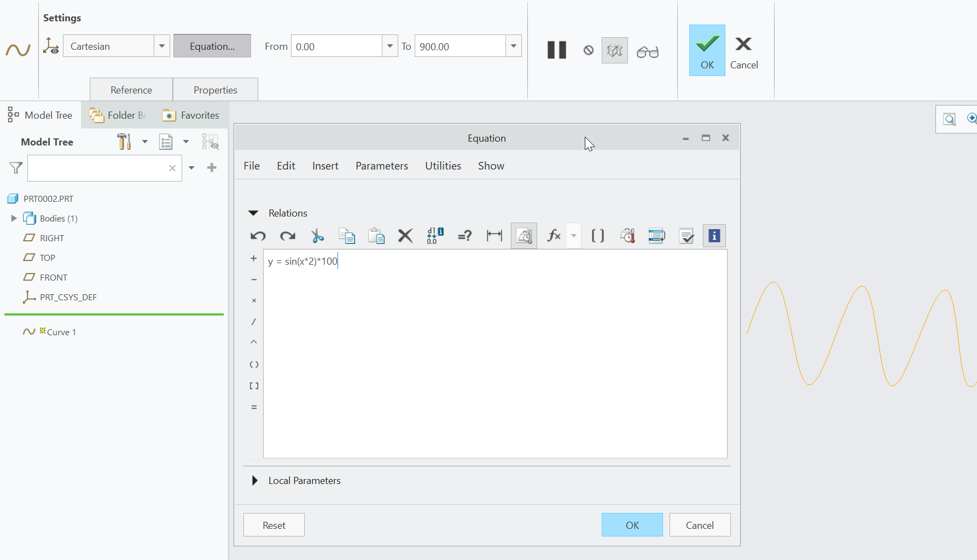Click the Paste clipboard icon
Screen dimensions: 977x560
click(x=376, y=236)
